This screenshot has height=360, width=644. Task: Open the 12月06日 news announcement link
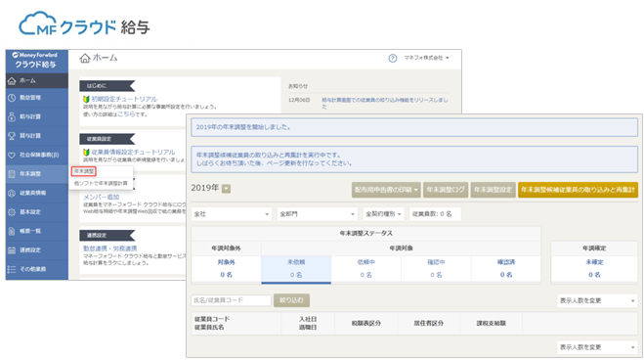point(384,103)
